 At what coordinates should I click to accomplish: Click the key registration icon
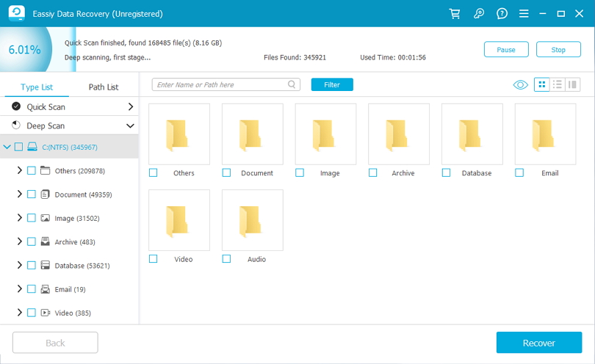[478, 14]
